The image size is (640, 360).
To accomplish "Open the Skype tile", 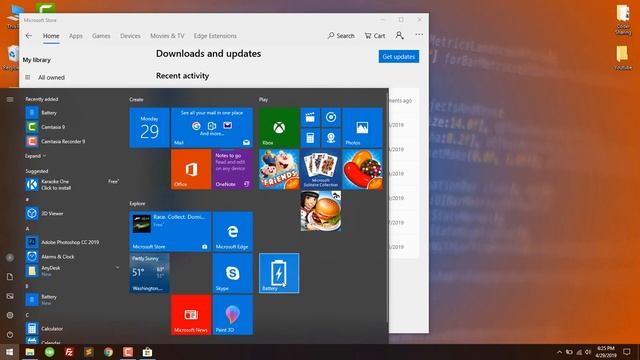I will pyautogui.click(x=233, y=273).
